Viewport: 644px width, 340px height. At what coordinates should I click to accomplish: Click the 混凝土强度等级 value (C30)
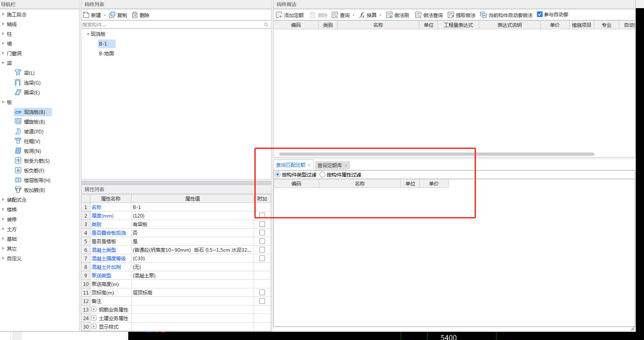coord(193,258)
